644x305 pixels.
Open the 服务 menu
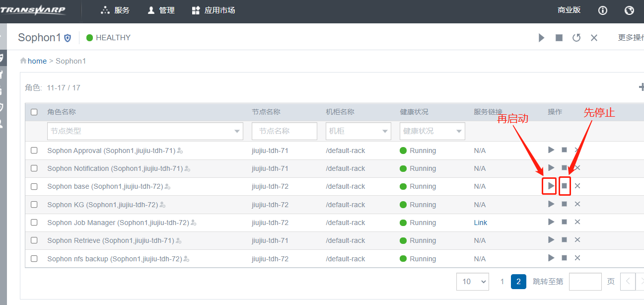[115, 10]
